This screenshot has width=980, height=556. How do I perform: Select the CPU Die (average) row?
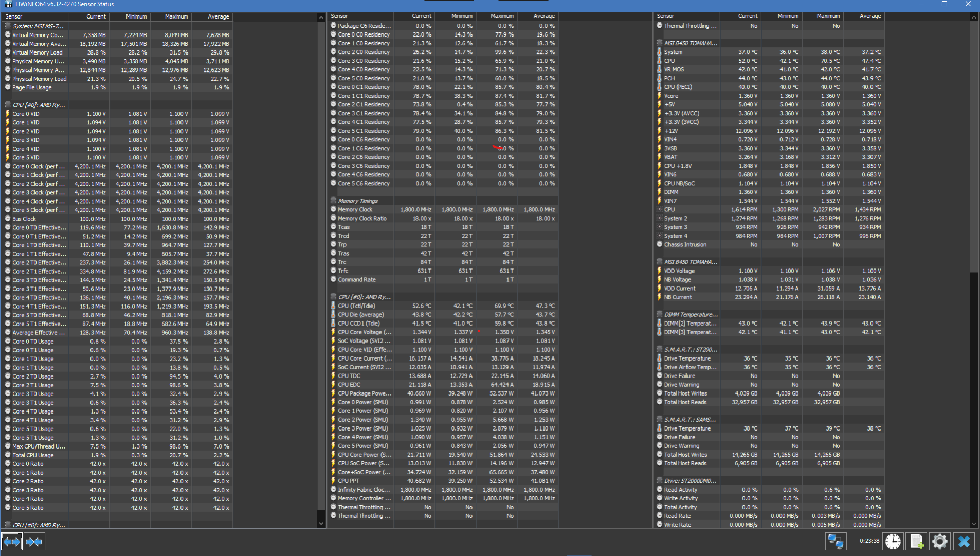click(x=443, y=314)
